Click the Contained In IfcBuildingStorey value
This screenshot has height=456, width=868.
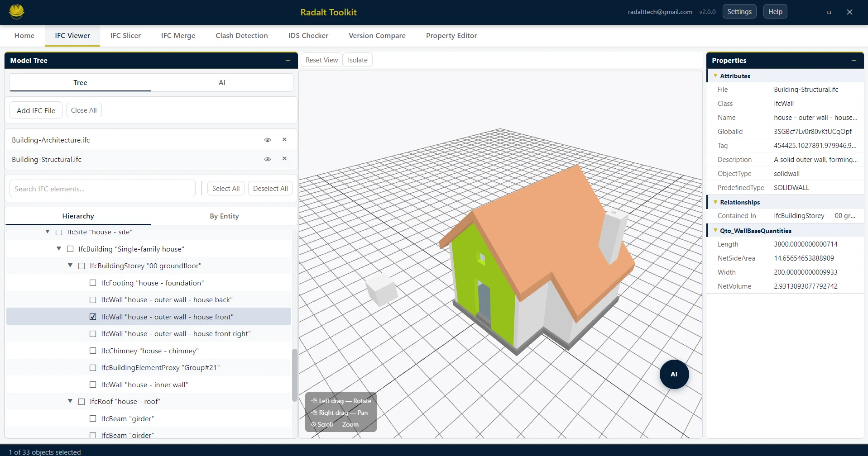pyautogui.click(x=814, y=216)
